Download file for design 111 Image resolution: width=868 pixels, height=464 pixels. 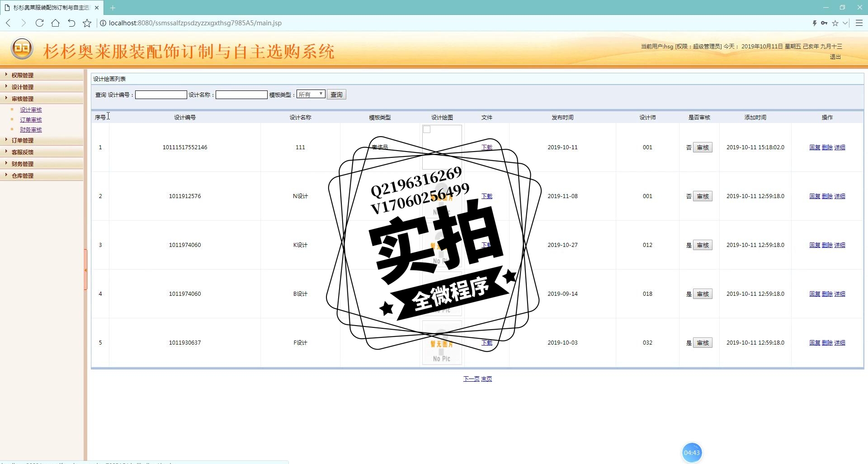click(487, 147)
